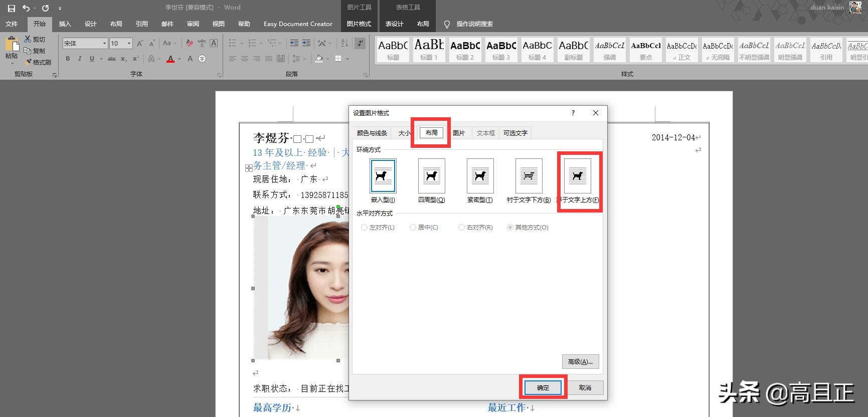Center align paragraph text
The width and height of the screenshot is (868, 417).
tap(245, 59)
